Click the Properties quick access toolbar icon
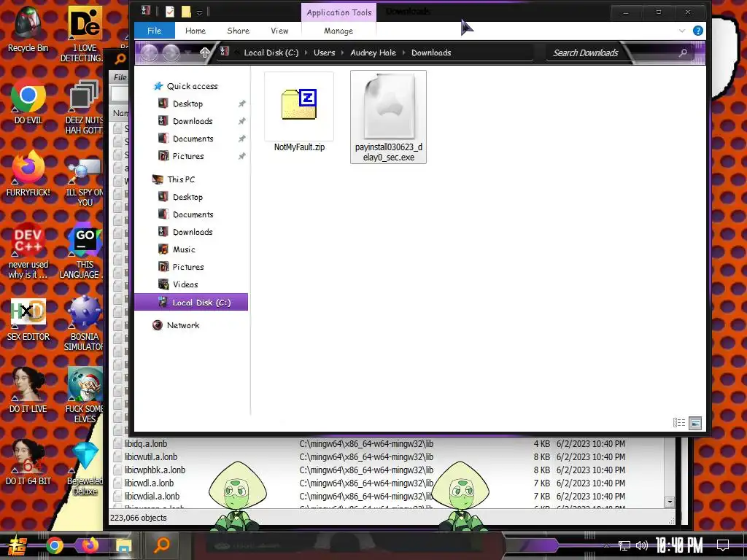The width and height of the screenshot is (747, 560). click(x=169, y=12)
